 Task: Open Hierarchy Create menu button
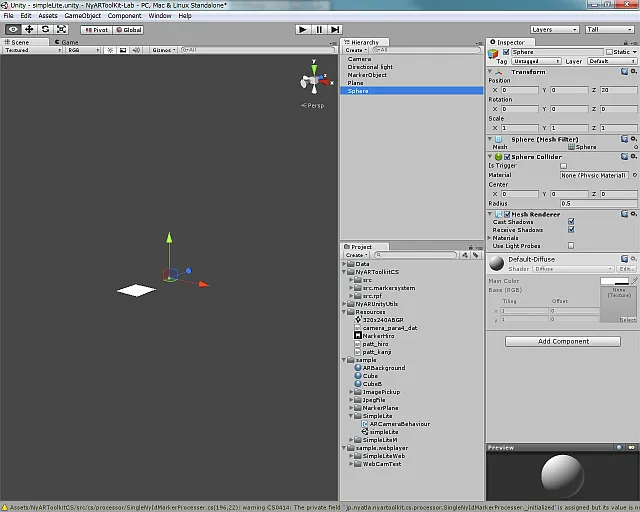[x=356, y=50]
